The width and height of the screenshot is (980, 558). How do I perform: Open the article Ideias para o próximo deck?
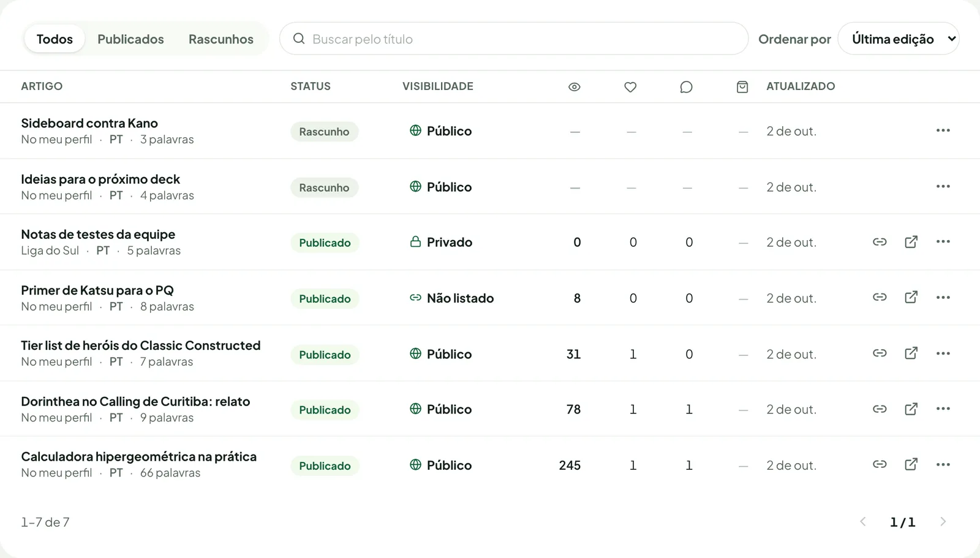[100, 179]
